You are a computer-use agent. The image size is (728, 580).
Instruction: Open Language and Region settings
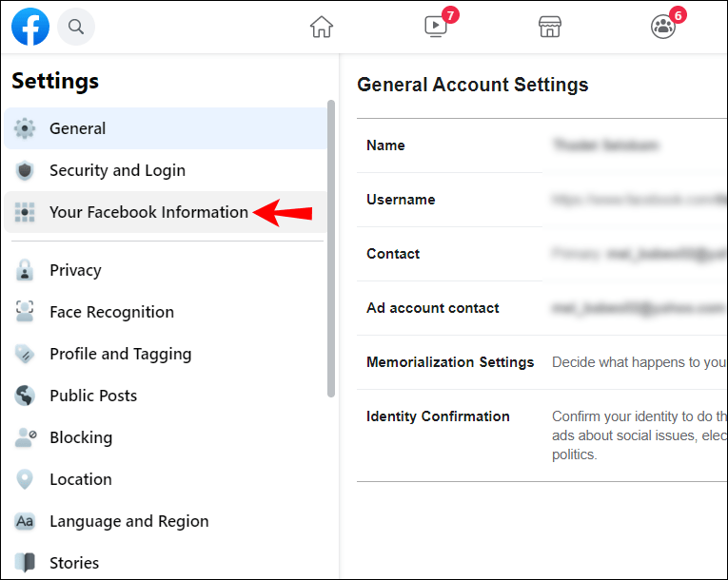pos(166,521)
